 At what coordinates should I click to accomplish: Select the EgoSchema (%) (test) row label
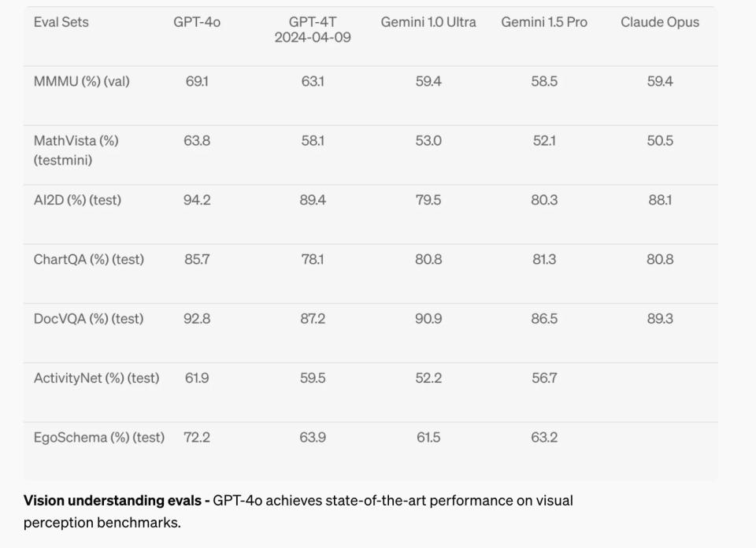pyautogui.click(x=99, y=437)
